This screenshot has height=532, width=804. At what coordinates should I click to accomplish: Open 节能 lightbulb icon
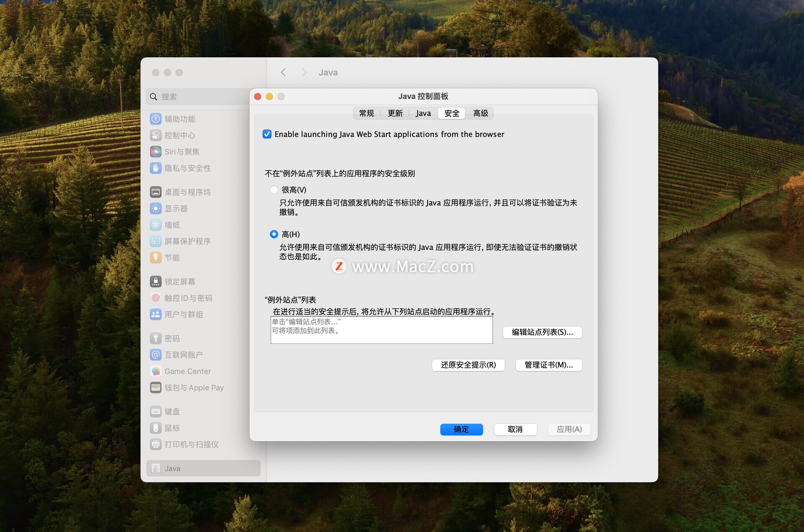pyautogui.click(x=156, y=257)
